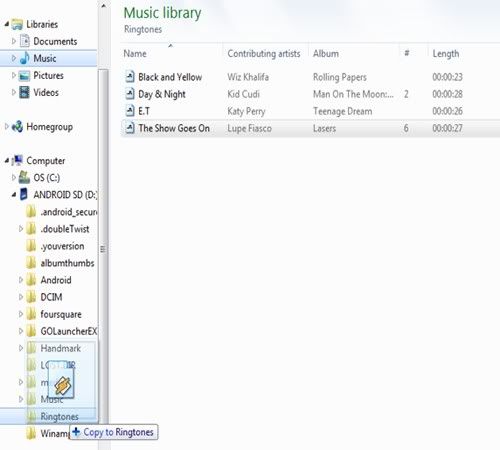Click the Computer icon in the tree
Image resolution: width=500 pixels, height=450 pixels.
[x=17, y=160]
